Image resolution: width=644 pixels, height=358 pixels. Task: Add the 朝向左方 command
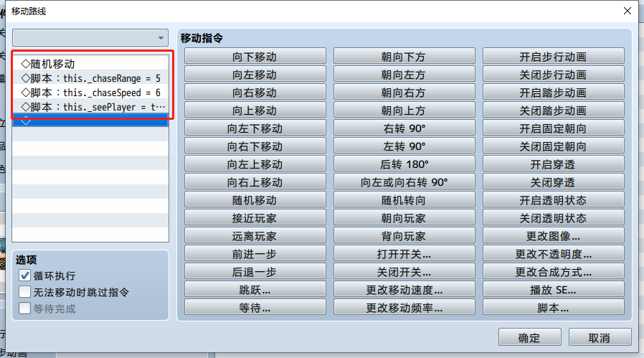(x=404, y=75)
